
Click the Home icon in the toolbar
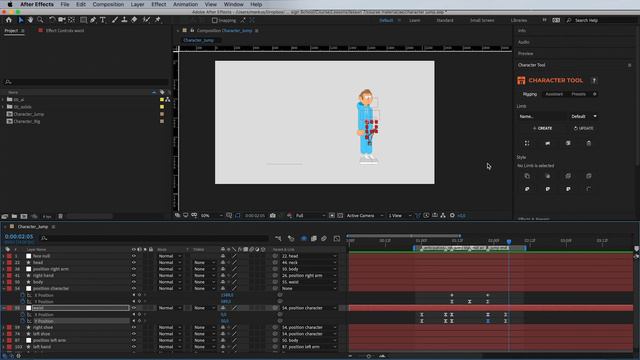tap(9, 20)
